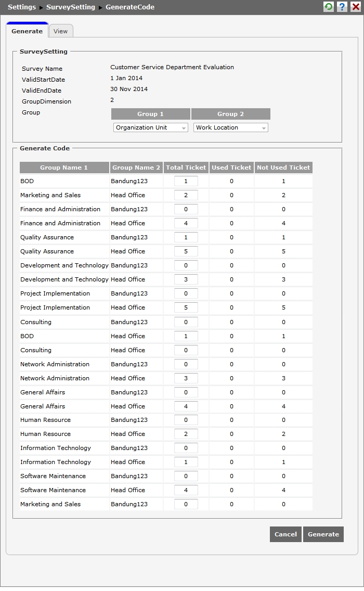The height and width of the screenshot is (591, 364).
Task: Select Total Ticket input for Software Maintenance Head Office
Action: 186,490
